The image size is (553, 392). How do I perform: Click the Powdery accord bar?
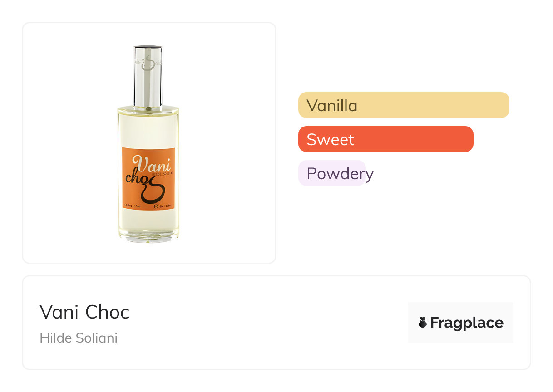pyautogui.click(x=332, y=173)
